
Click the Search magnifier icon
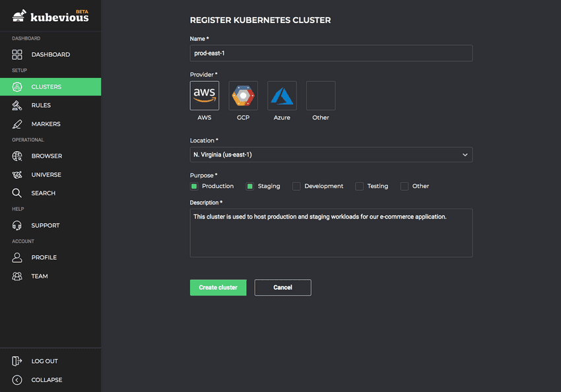click(18, 193)
